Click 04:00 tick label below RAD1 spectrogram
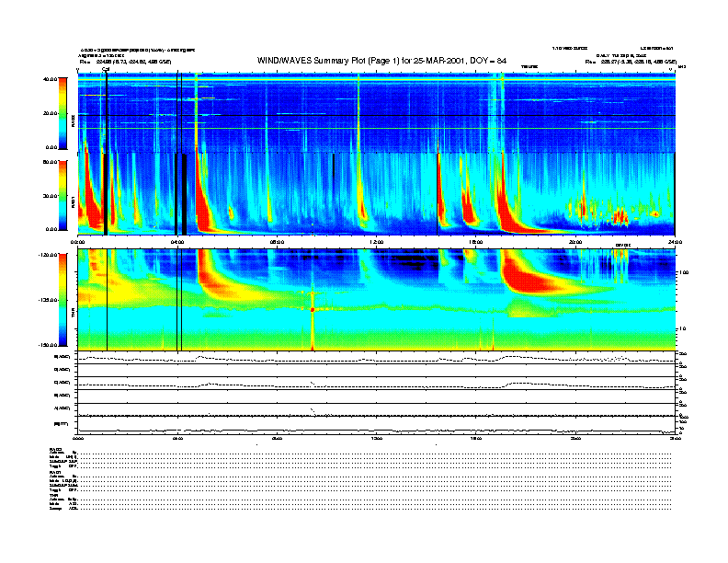The width and height of the screenshot is (728, 563). pyautogui.click(x=177, y=242)
